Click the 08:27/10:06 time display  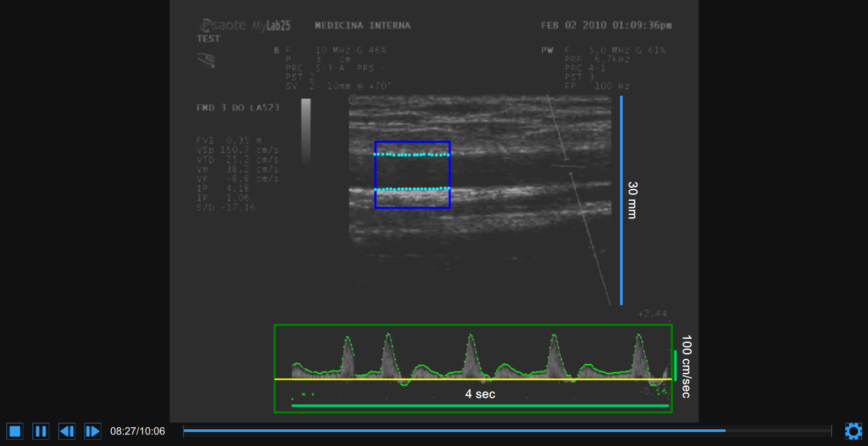[x=137, y=431]
